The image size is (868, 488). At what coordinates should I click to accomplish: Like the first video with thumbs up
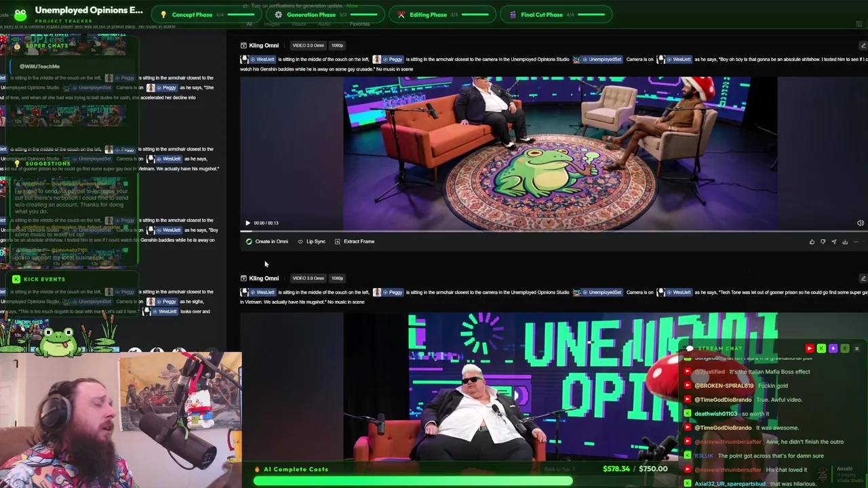click(812, 242)
